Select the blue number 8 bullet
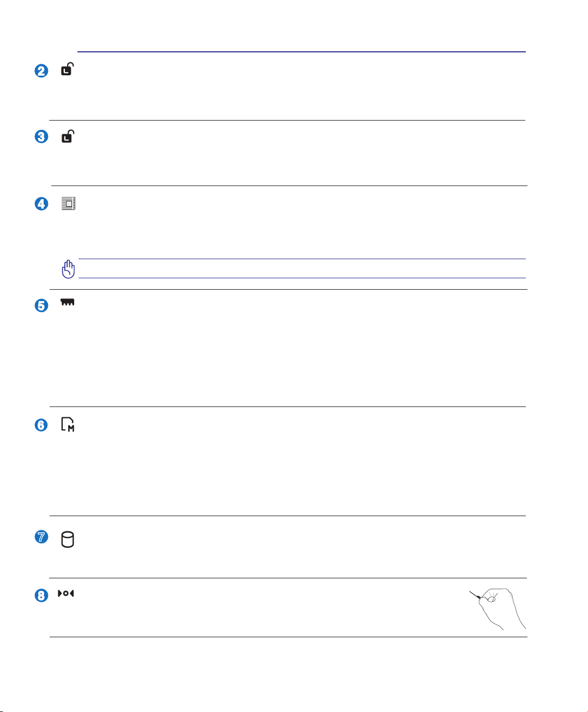This screenshot has height=712, width=588. (41, 596)
